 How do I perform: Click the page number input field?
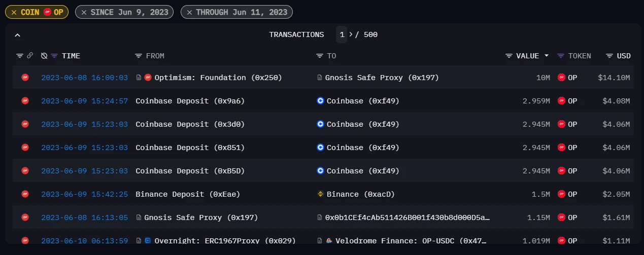pos(342,34)
